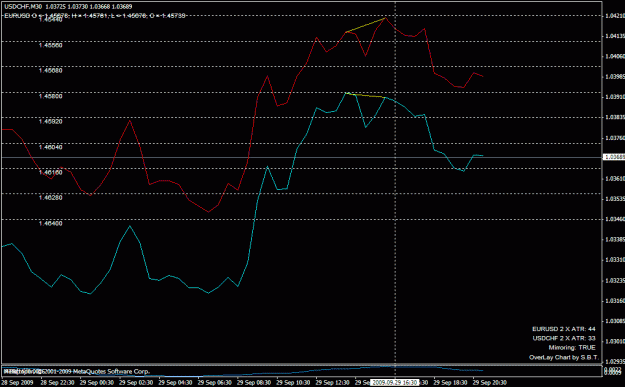The width and height of the screenshot is (625, 387).
Task: Click the 1.03760 price scale label
Action: [x=615, y=138]
